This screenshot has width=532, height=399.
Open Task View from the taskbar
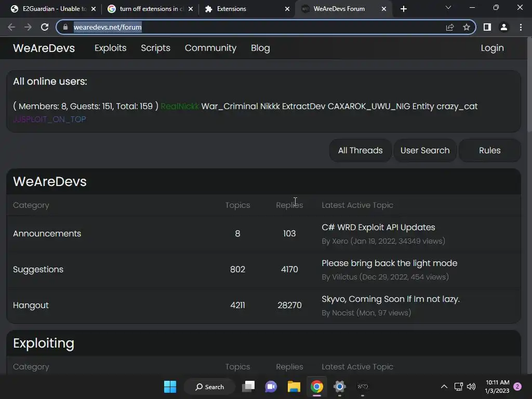(x=248, y=387)
